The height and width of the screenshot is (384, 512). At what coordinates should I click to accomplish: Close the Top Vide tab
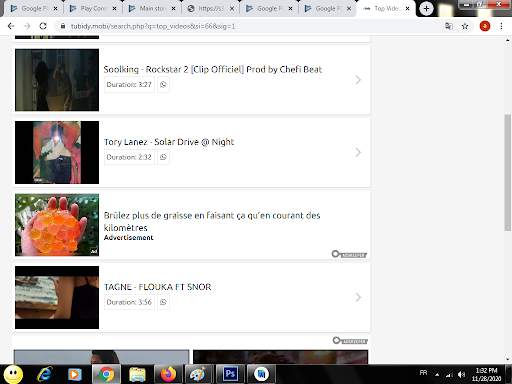click(x=407, y=8)
